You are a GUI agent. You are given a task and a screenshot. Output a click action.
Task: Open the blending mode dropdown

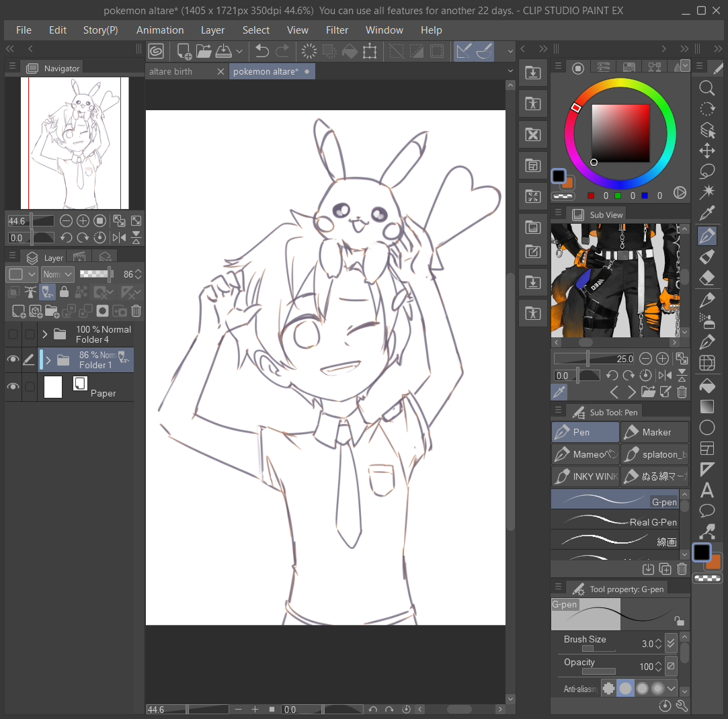point(58,274)
